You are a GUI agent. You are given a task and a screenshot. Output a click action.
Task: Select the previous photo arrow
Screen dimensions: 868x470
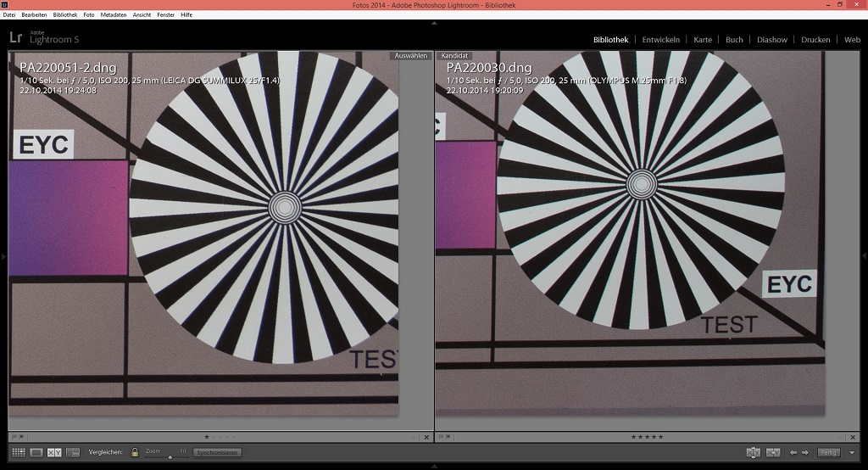[793, 452]
